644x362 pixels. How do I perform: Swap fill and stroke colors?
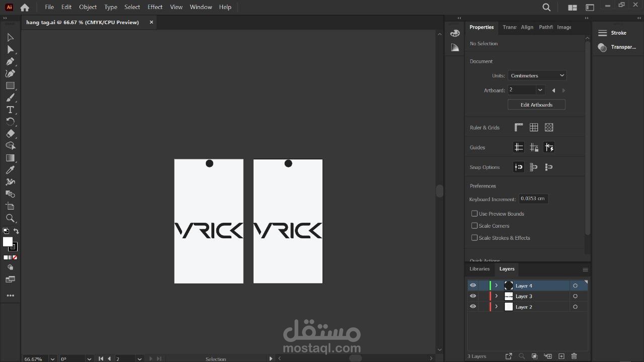(16, 231)
